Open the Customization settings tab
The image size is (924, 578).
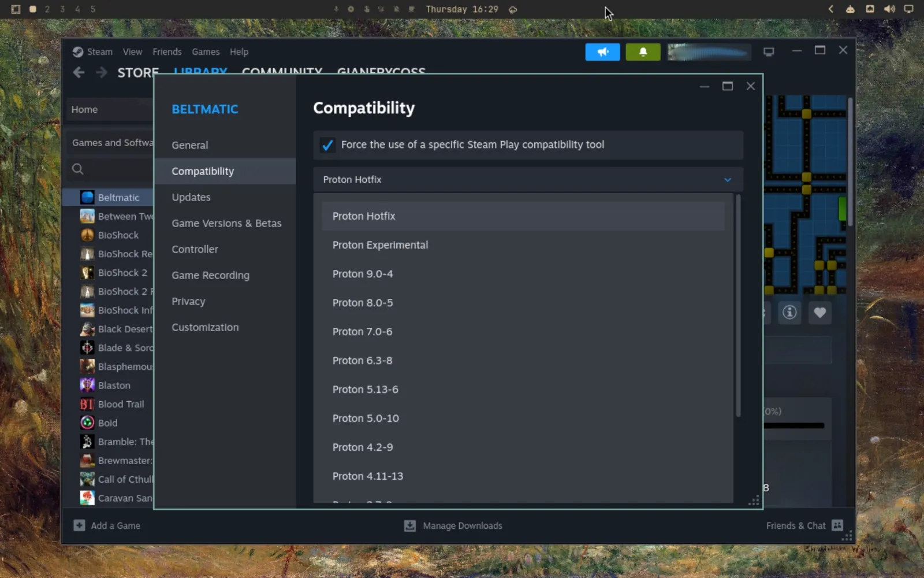click(x=225, y=327)
